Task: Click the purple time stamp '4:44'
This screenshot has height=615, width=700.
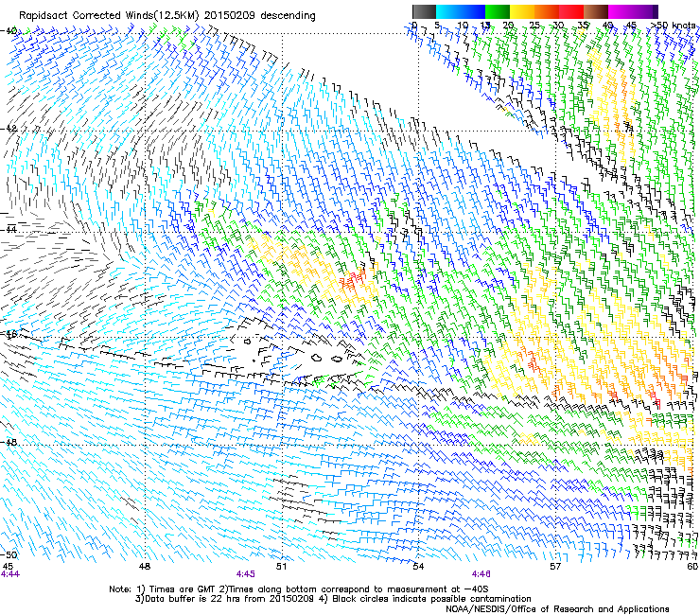Action: pyautogui.click(x=9, y=574)
